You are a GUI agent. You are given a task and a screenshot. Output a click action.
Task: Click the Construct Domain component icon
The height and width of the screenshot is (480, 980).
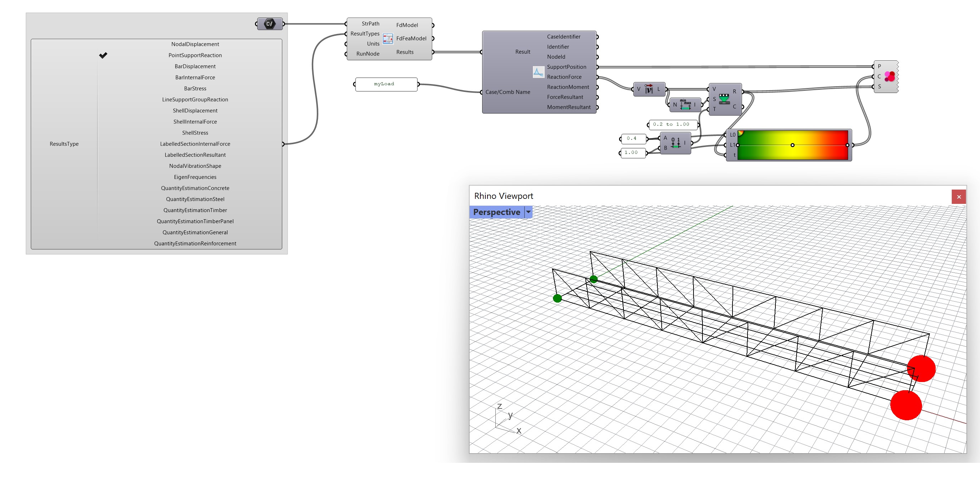[675, 143]
